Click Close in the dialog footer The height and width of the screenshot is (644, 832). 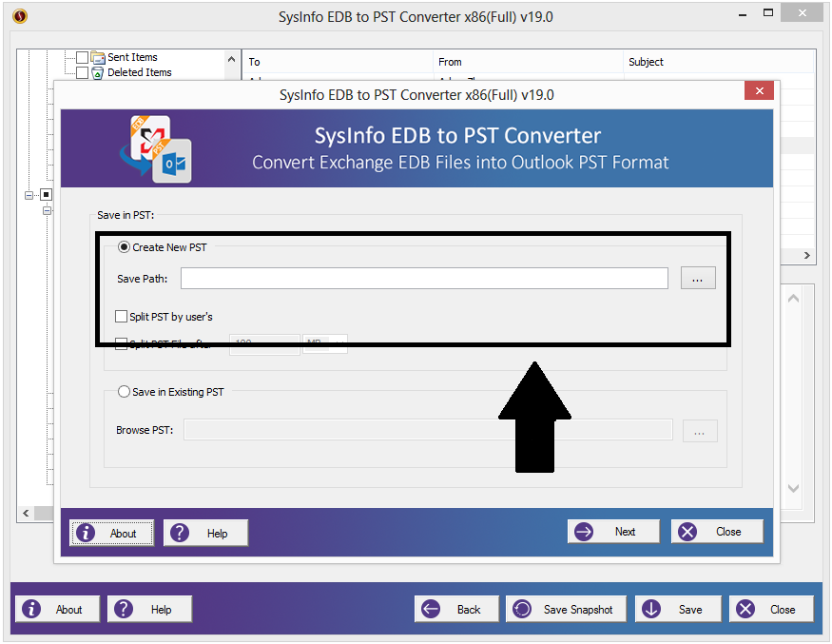(717, 532)
